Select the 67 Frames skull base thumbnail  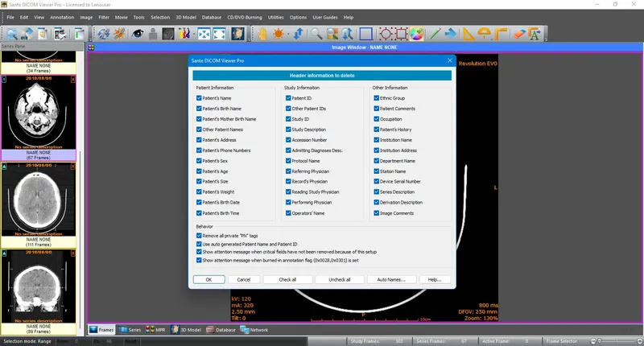[x=39, y=117]
